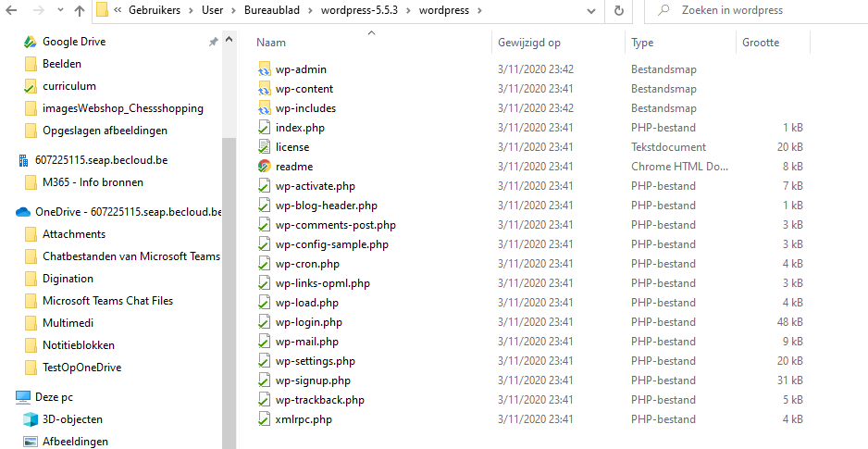
Task: Open imagesWebshop_Chessshopping folder
Action: (123, 108)
